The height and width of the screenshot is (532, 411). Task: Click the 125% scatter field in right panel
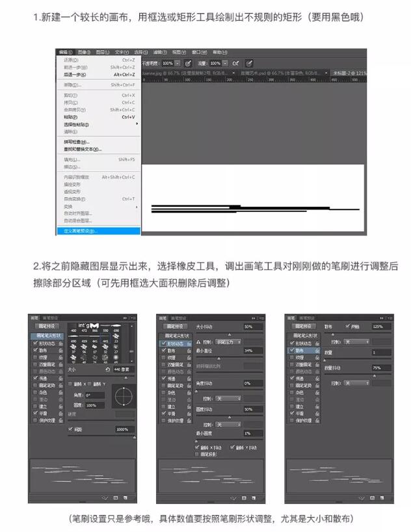tap(382, 326)
